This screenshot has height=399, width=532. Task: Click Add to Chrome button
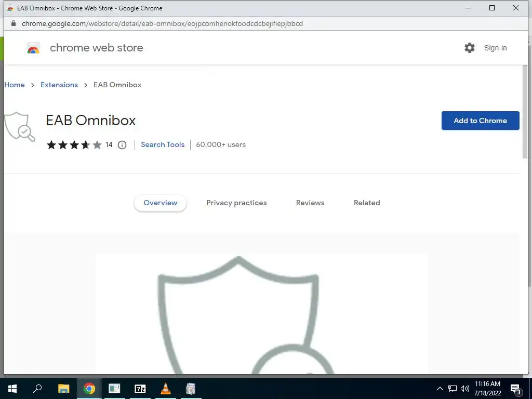(480, 121)
